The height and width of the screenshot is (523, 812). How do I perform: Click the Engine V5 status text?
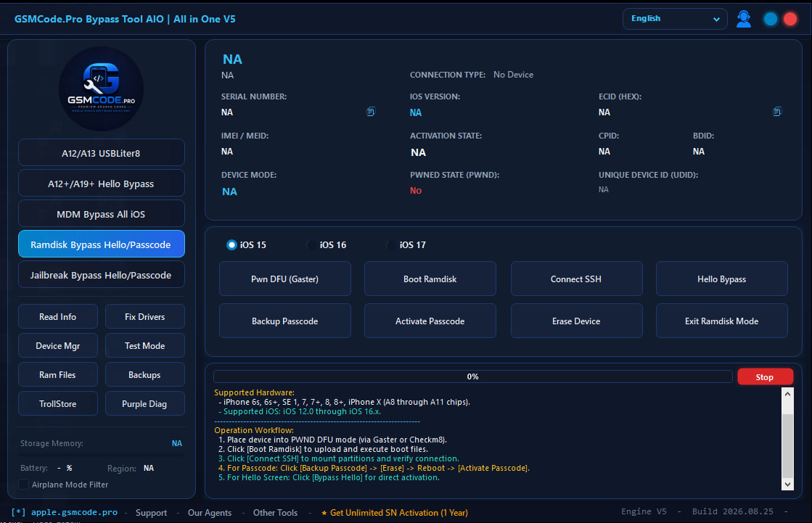(x=644, y=511)
